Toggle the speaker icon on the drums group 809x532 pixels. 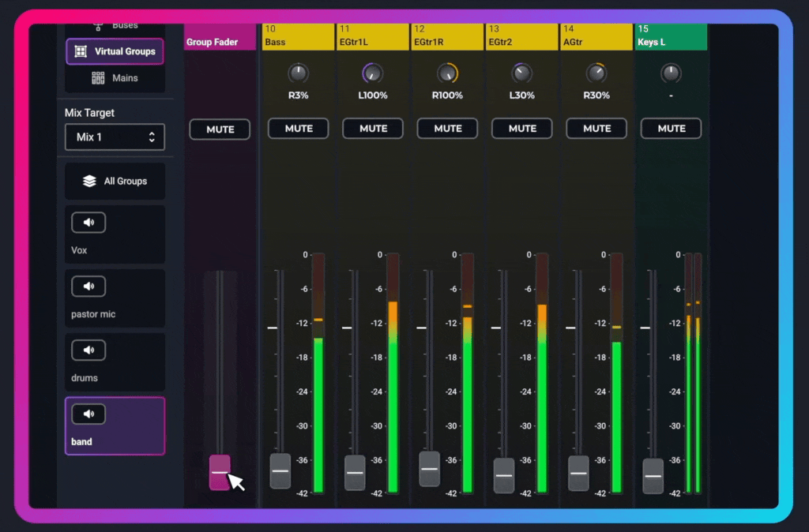pos(88,350)
